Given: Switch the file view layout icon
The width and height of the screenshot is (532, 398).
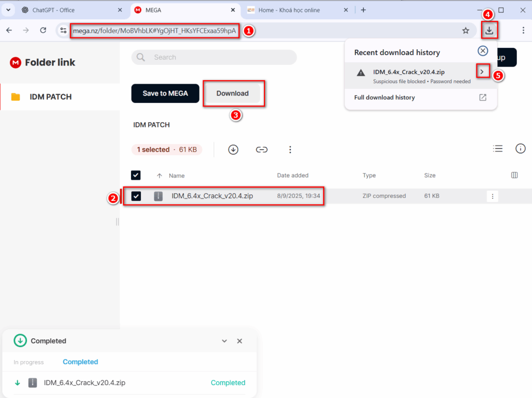Looking at the screenshot, I should click(x=498, y=149).
